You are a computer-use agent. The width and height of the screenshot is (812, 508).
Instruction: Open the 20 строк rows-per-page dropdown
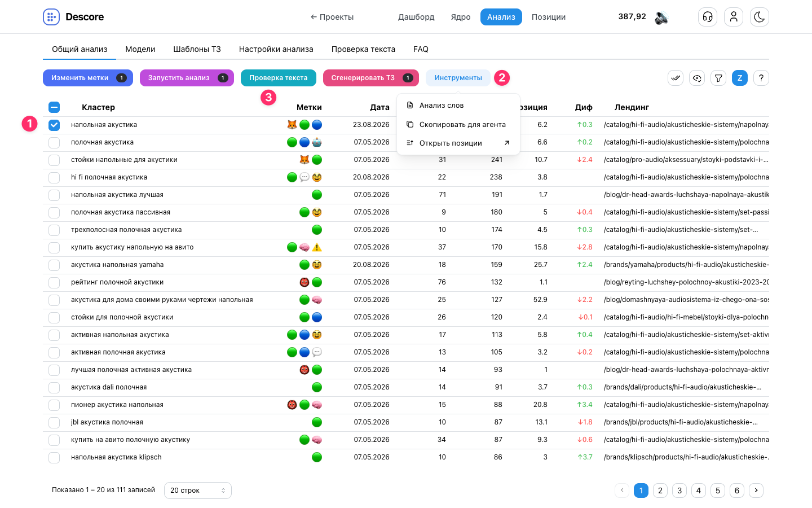click(x=198, y=491)
